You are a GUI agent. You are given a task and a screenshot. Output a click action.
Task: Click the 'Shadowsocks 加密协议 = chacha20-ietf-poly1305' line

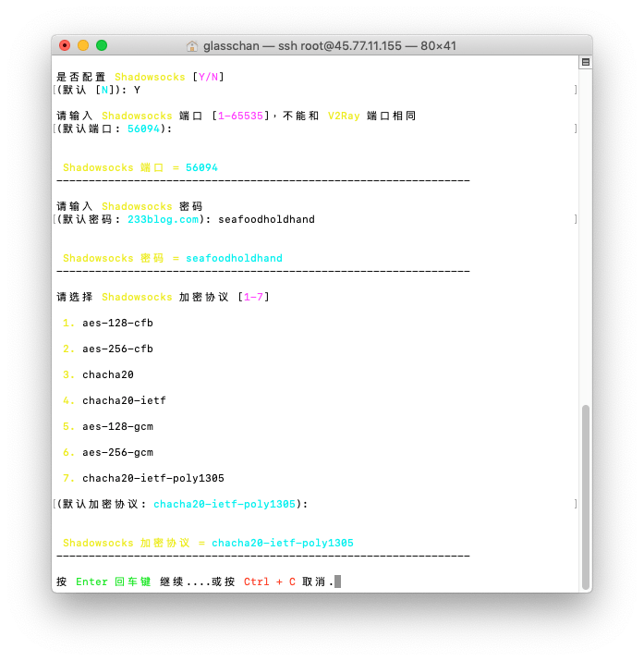208,543
